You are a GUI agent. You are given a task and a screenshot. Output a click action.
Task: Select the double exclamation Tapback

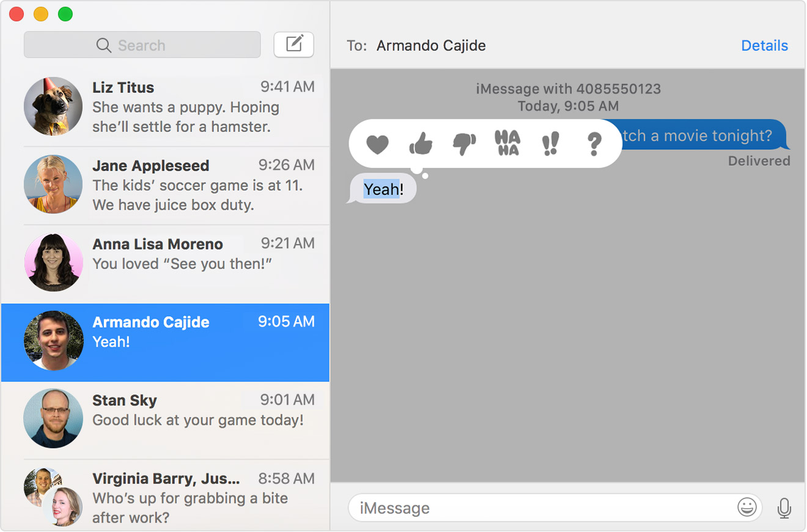[550, 144]
